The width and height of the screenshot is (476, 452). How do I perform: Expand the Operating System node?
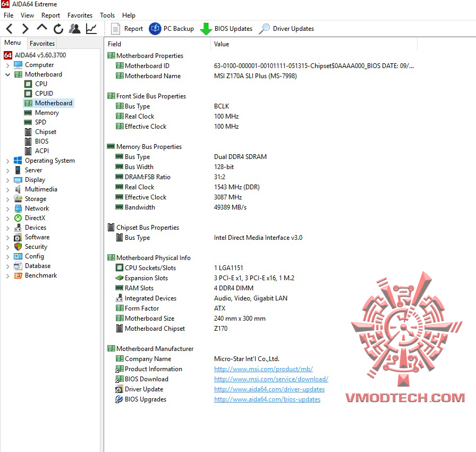click(x=7, y=161)
